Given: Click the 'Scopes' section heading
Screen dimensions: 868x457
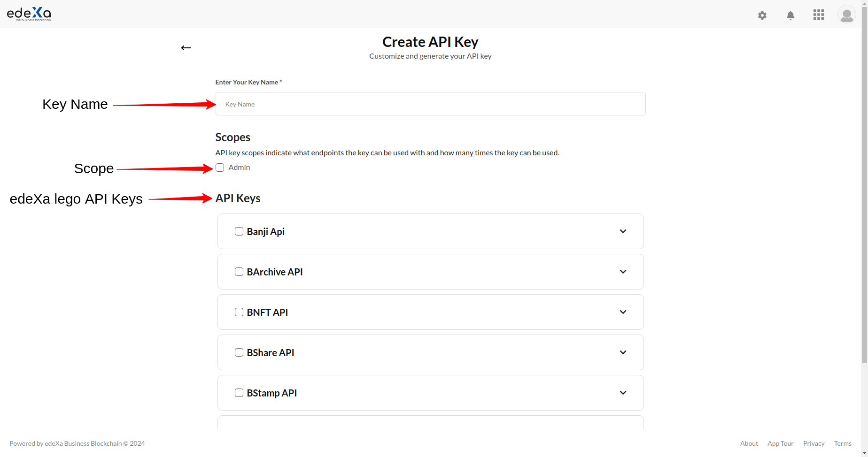Looking at the screenshot, I should 232,137.
